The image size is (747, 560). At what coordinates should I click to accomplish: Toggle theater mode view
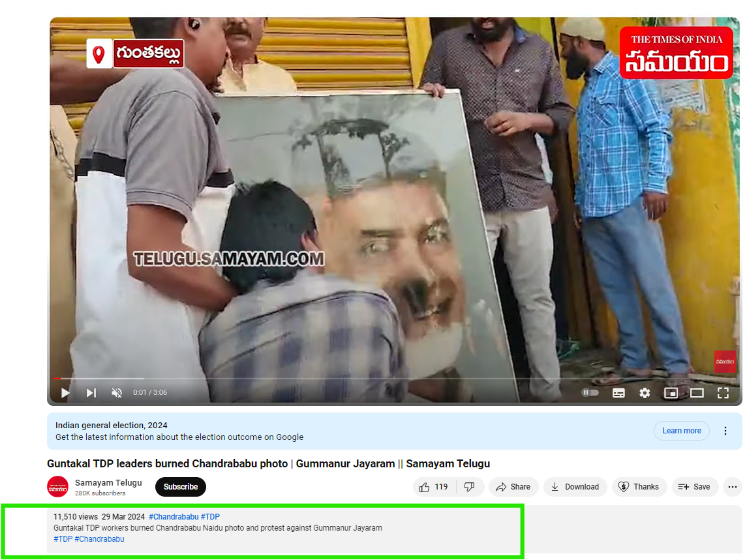pyautogui.click(x=697, y=393)
